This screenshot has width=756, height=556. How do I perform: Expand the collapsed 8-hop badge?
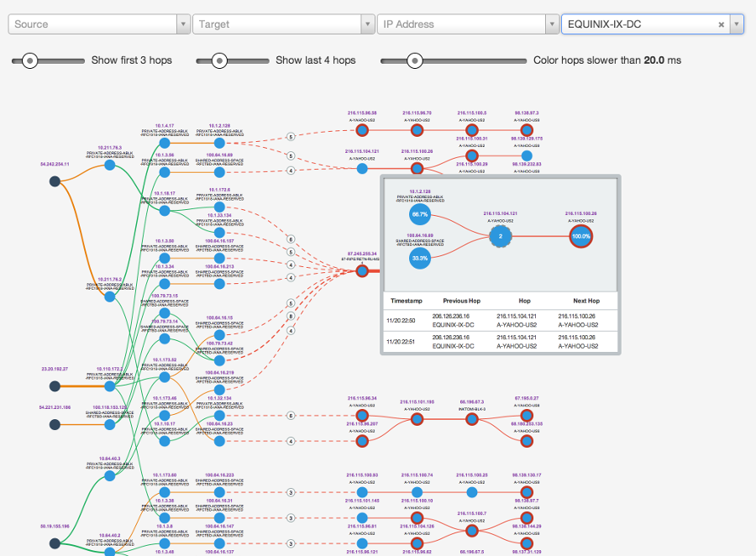(x=291, y=317)
